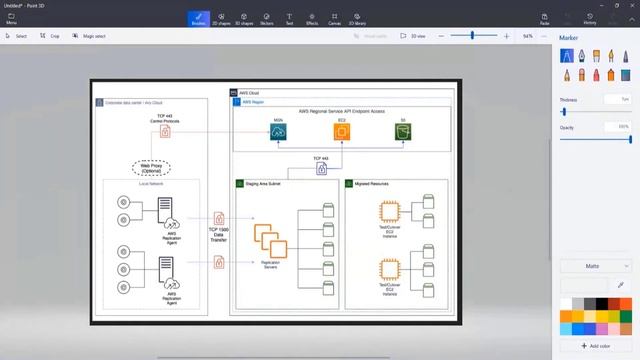Pick a color with the eyedropper

[621, 285]
